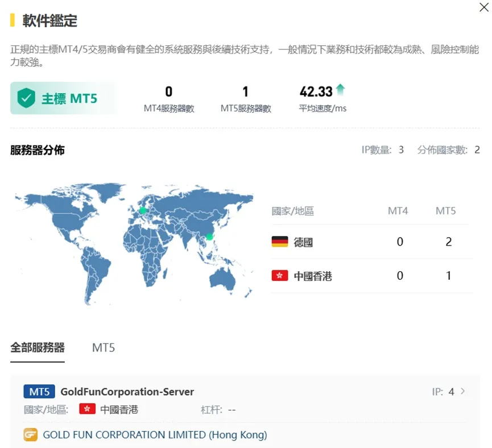Click the GoldFunCorporation-Server name

[127, 392]
